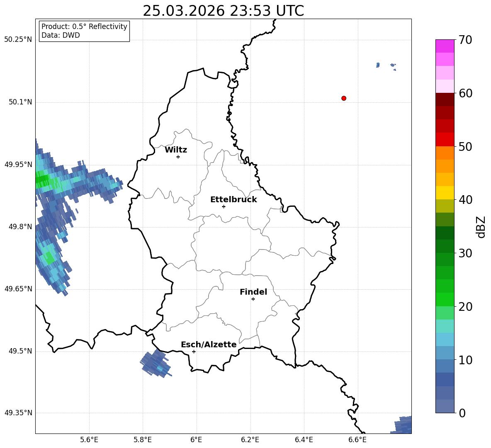
Task: Pick the magenta swatch at colorbar top
Action: [x=445, y=46]
